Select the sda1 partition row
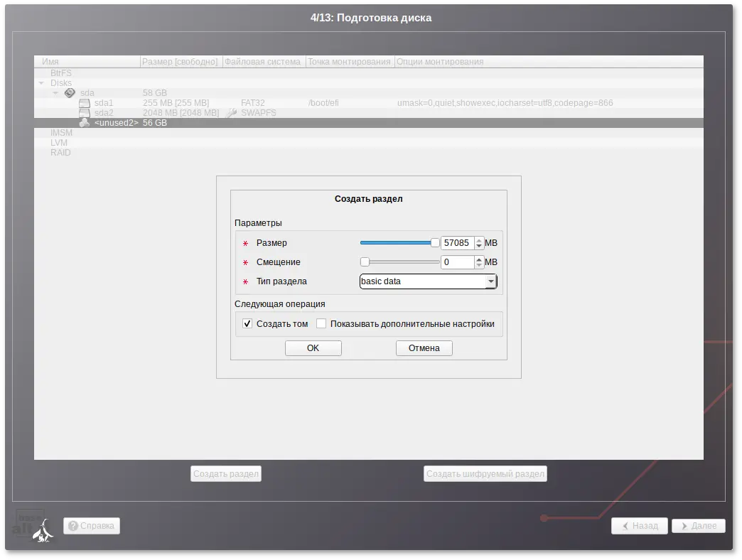This screenshot has width=742, height=560. [369, 103]
